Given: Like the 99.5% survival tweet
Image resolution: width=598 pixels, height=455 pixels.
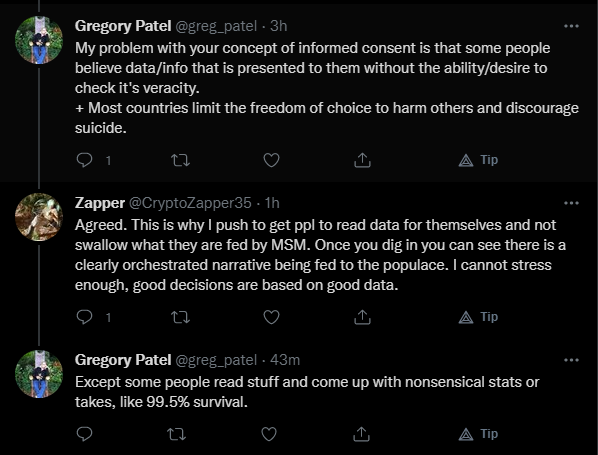Looking at the screenshot, I should 269,434.
